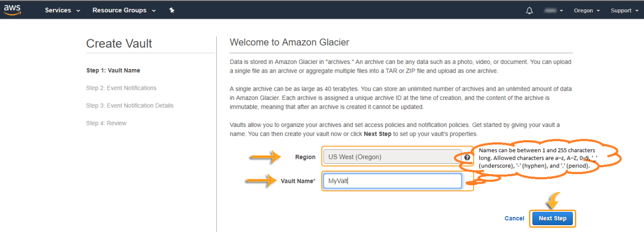Viewport: 644px width, 232px height.
Task: Click the Vault Name label
Action: 298,181
